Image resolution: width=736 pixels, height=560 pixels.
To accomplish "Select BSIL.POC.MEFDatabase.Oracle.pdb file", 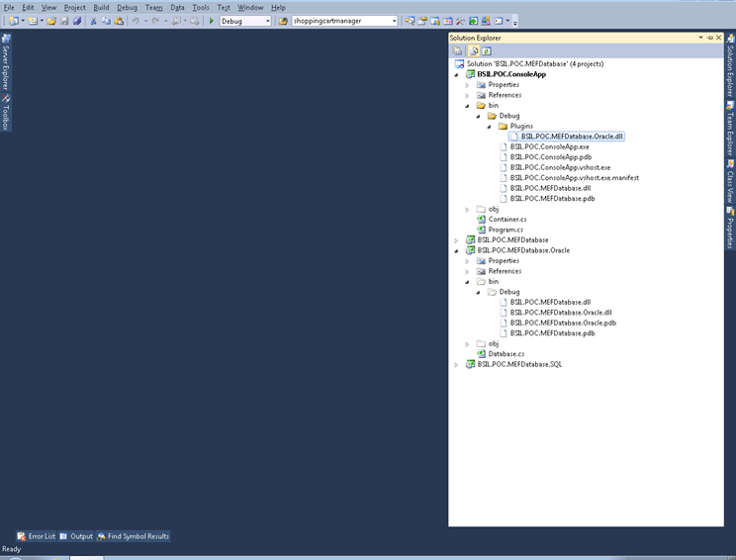I will [x=563, y=323].
